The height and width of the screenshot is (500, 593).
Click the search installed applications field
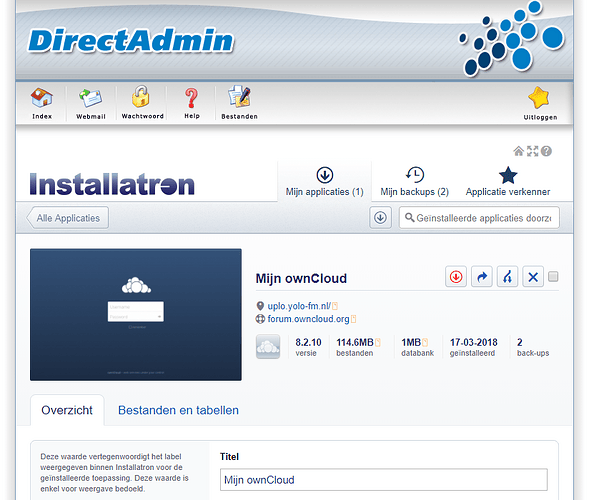click(479, 218)
